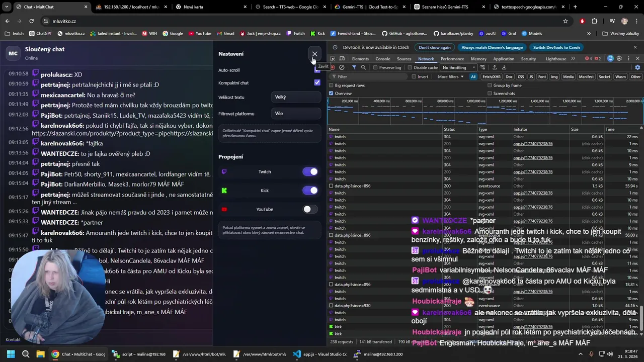Check the Invert filter checkbox
The image size is (644, 362).
tap(414, 77)
